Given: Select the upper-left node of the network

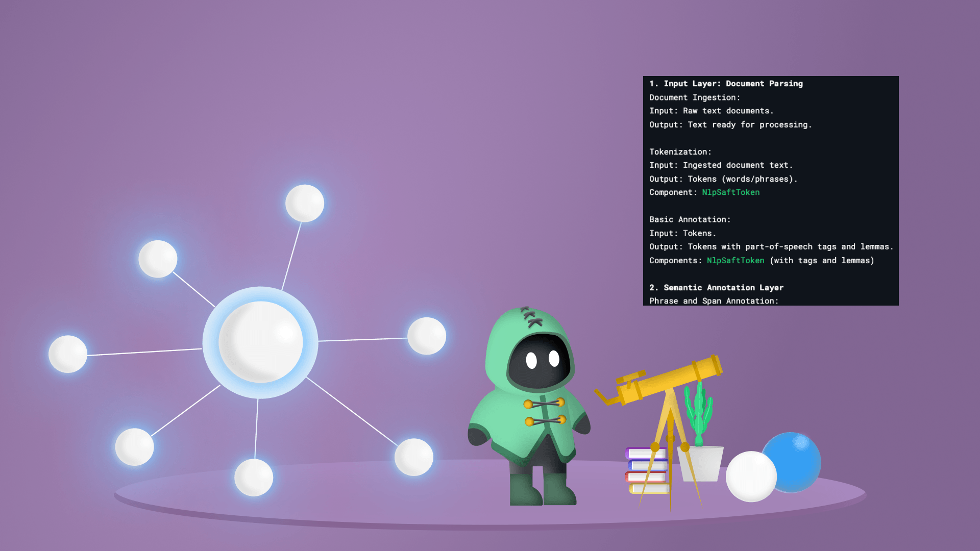Looking at the screenshot, I should click(157, 259).
